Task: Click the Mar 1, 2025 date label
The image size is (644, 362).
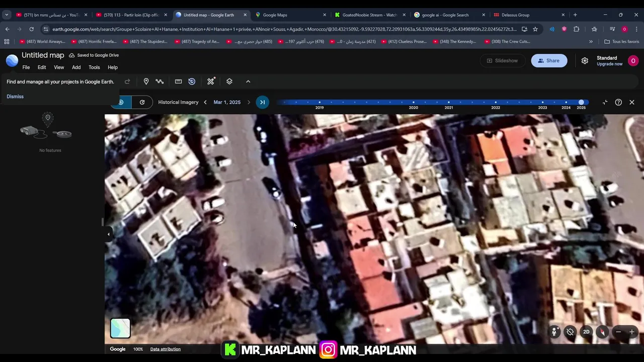Action: (227, 102)
